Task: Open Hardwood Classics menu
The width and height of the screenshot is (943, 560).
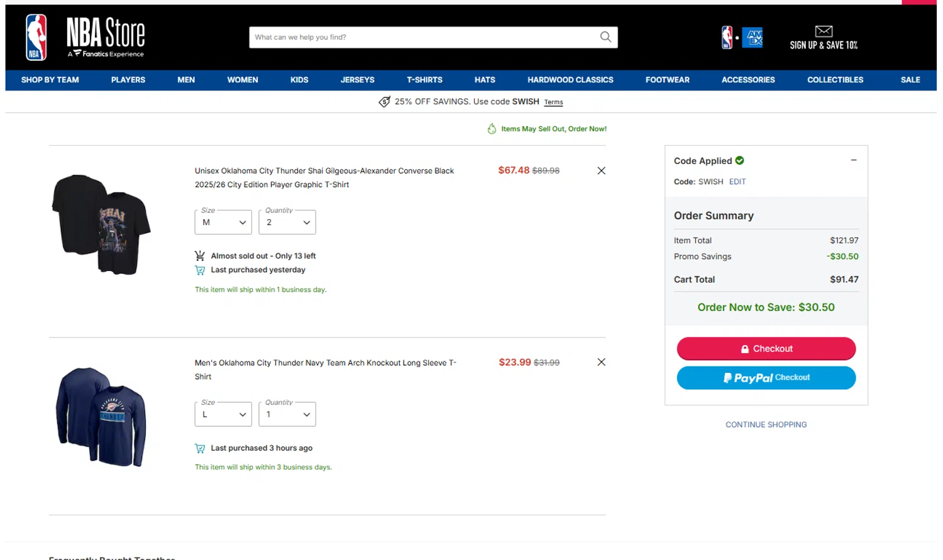Action: [x=570, y=80]
